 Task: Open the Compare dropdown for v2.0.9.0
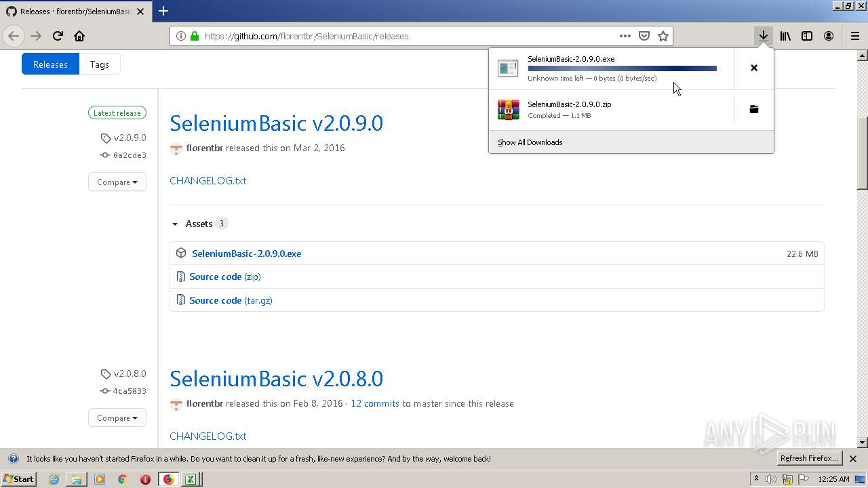[x=117, y=182]
